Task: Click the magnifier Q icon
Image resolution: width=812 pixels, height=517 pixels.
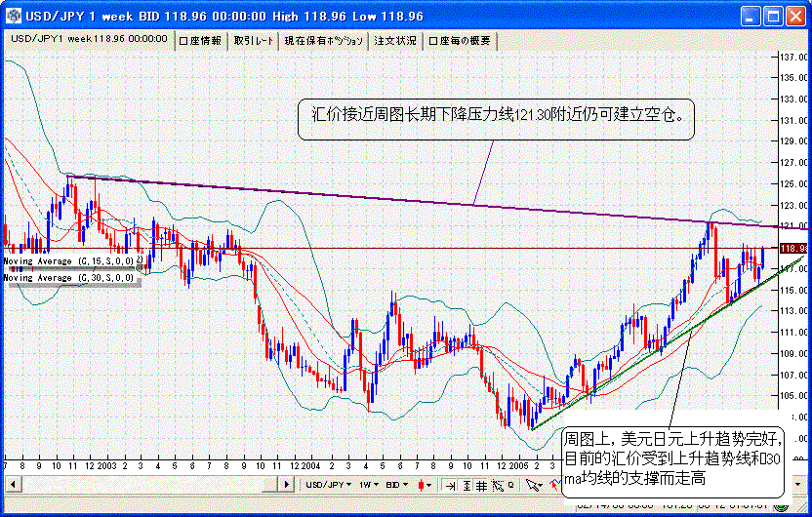Action: 509,484
